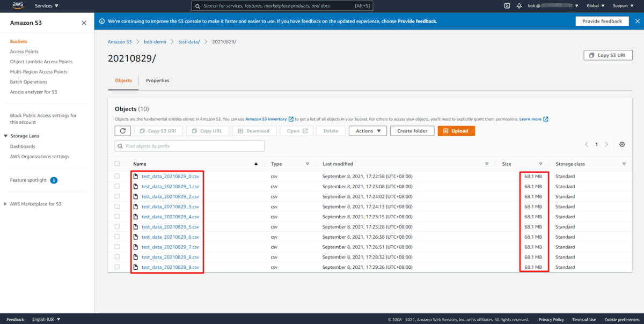Click the Provide feedback button
Screen dimensions: 644x324
[x=602, y=21]
